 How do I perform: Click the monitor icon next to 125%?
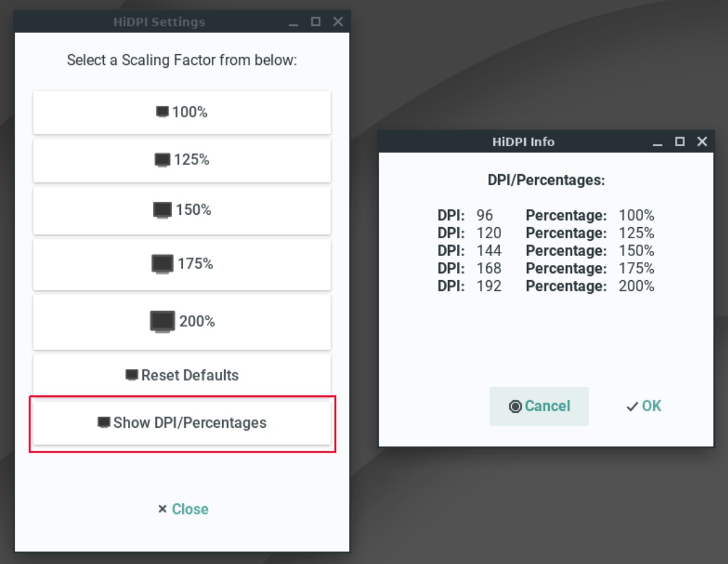coord(163,160)
